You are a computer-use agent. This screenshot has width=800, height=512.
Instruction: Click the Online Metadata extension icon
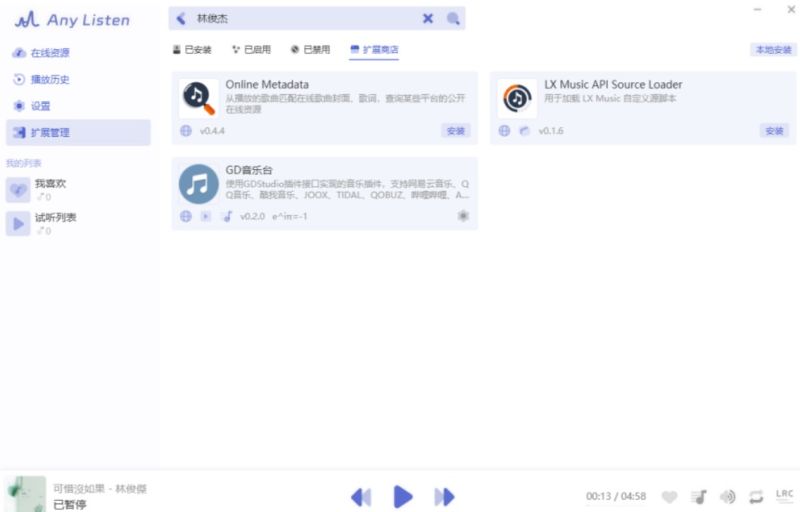coord(198,98)
